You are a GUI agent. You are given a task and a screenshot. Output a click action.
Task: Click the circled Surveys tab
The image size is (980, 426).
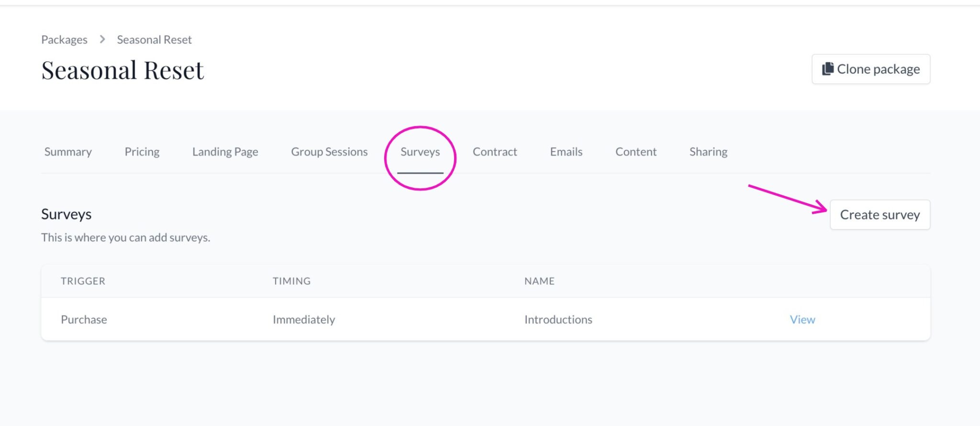[420, 152]
